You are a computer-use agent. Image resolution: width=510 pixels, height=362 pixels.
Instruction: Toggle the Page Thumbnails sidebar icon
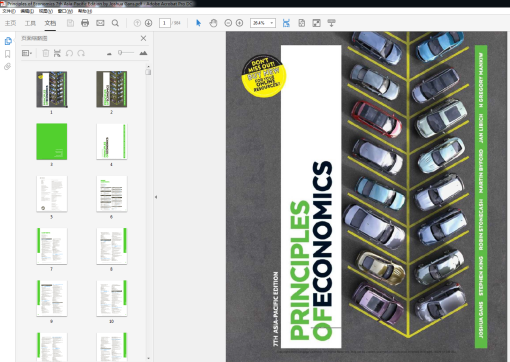click(8, 41)
